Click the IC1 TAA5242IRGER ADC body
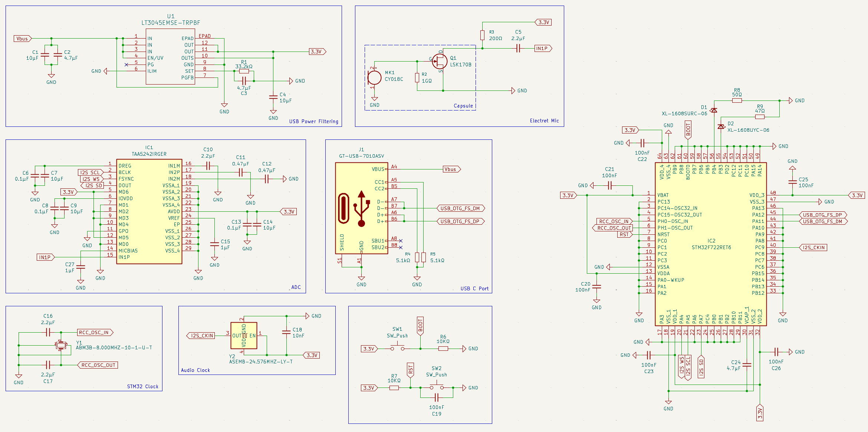The image size is (868, 432). (149, 211)
